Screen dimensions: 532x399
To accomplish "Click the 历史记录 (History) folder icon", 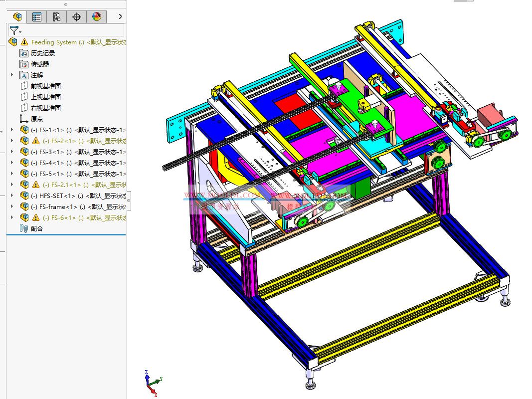I will tap(23, 53).
